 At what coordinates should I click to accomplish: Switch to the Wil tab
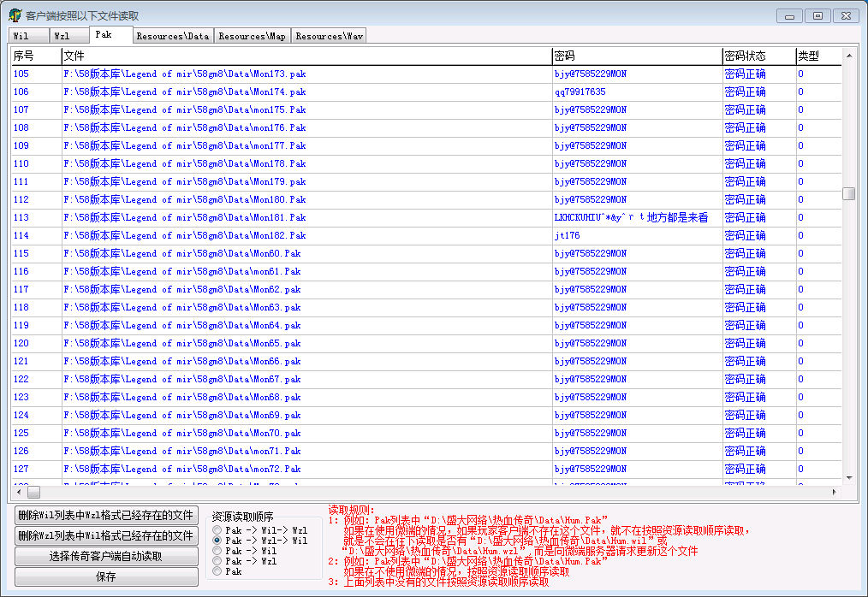[x=29, y=36]
